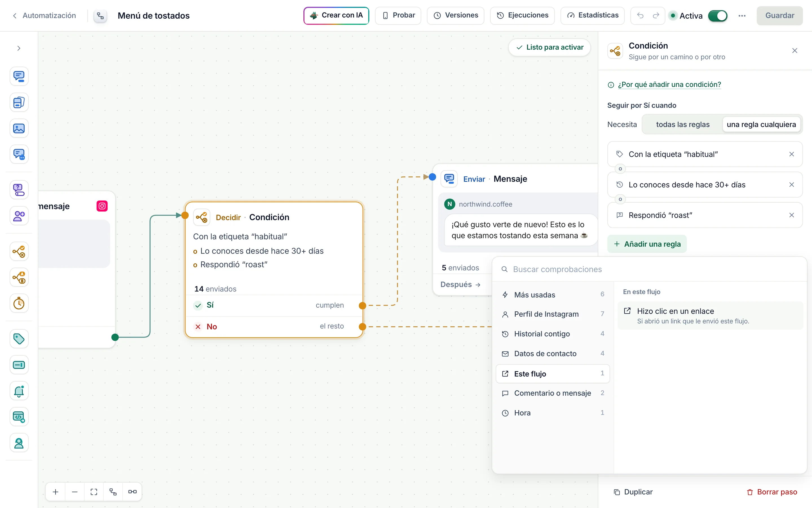Open the Hora category

[553, 413]
